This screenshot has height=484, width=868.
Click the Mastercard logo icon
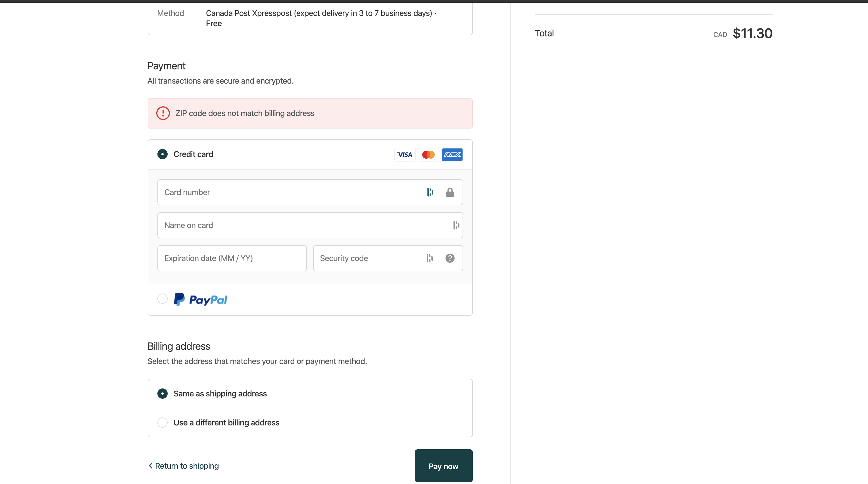(428, 155)
